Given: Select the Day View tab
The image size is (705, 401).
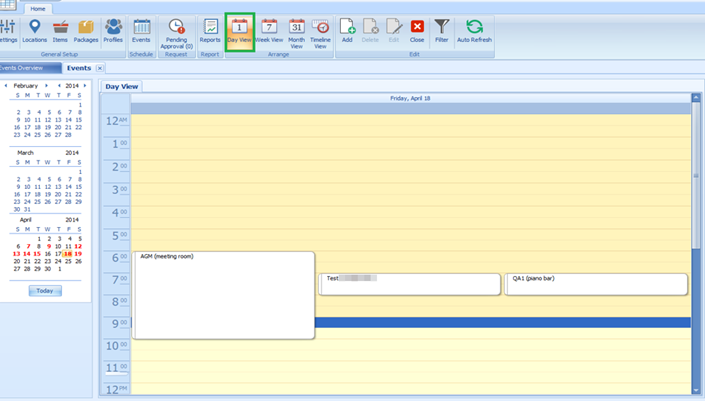Looking at the screenshot, I should [121, 86].
